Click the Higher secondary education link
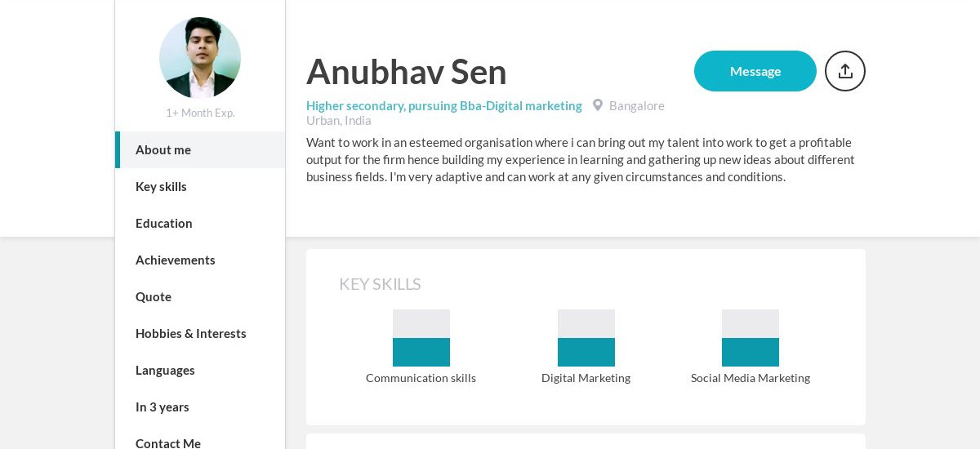Viewport: 980px width, 449px height. (443, 105)
